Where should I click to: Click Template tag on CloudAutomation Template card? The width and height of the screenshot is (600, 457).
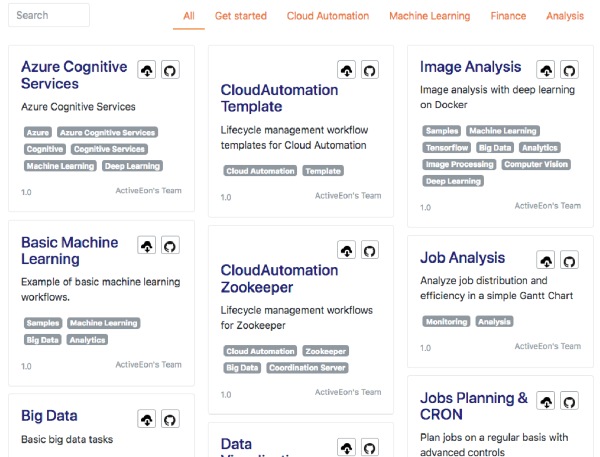pos(323,171)
